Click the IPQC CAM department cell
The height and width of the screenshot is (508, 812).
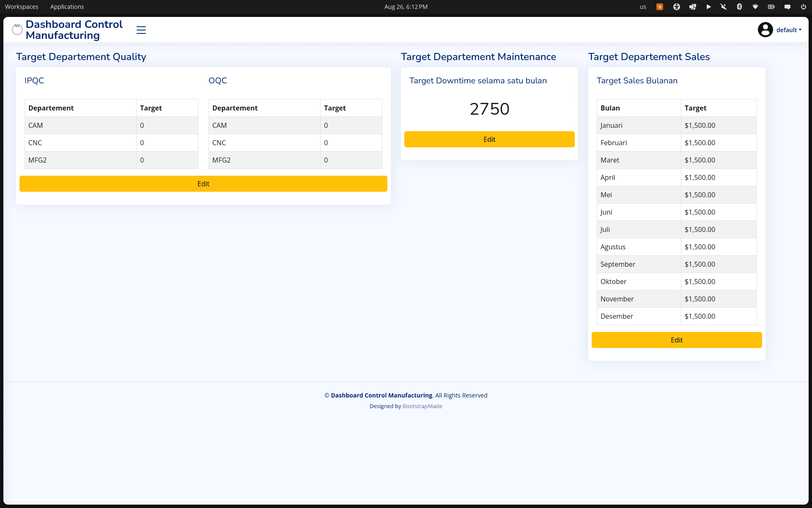pos(80,125)
